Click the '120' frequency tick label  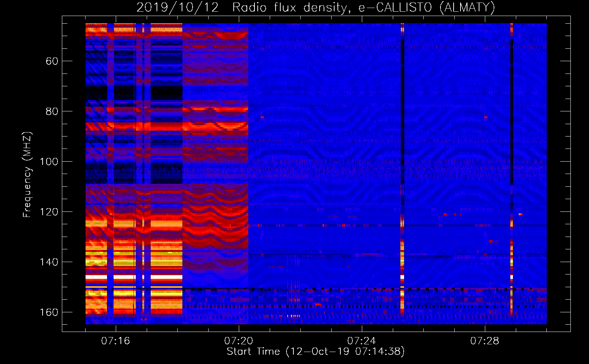point(49,212)
